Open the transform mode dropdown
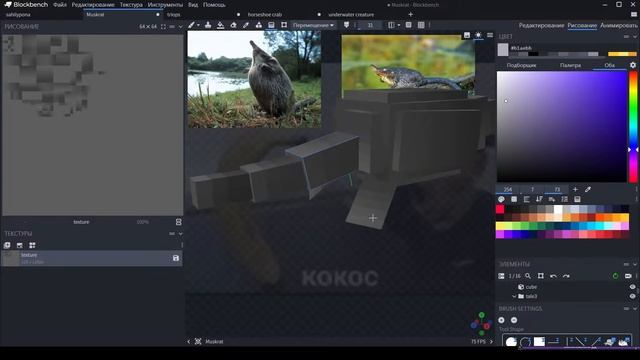This screenshot has width=640, height=360. (x=313, y=25)
